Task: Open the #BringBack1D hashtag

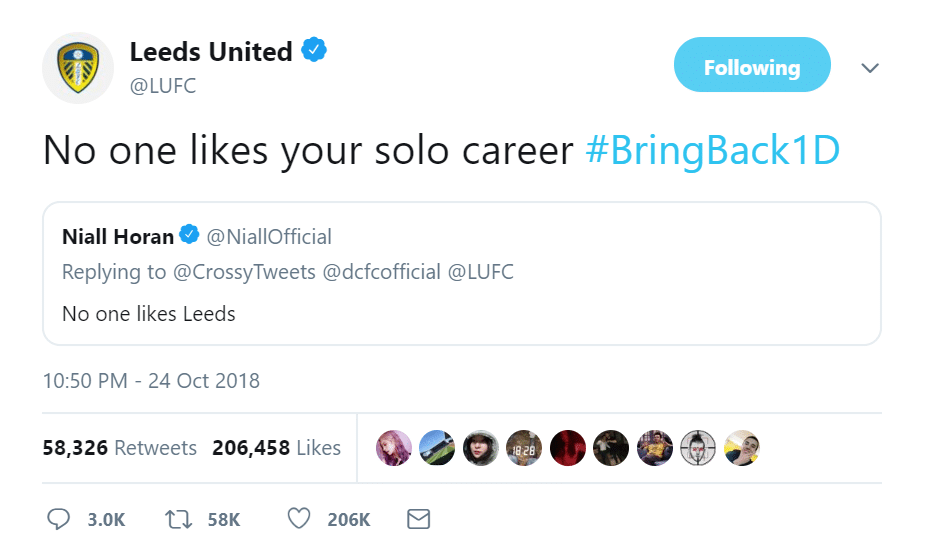Action: tap(712, 149)
